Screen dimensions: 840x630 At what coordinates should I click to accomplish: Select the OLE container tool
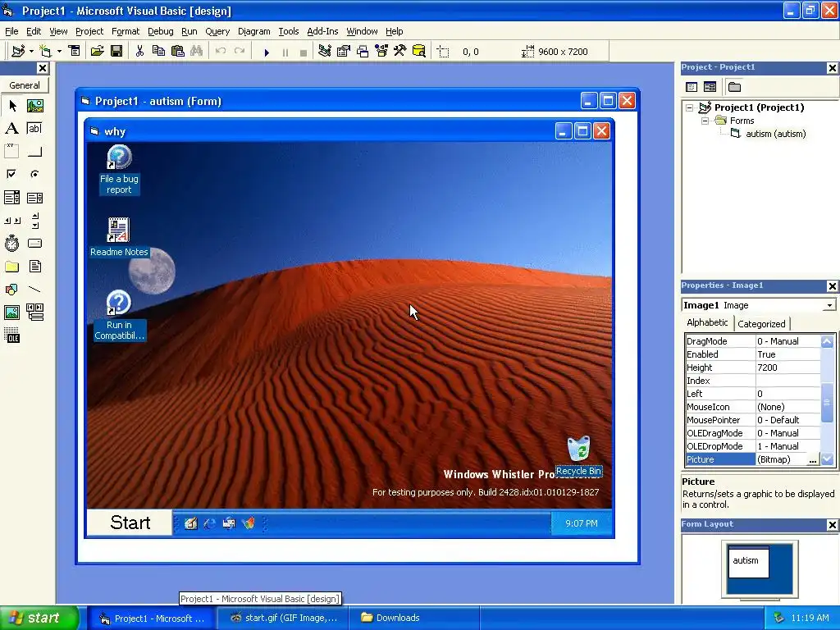tap(11, 336)
